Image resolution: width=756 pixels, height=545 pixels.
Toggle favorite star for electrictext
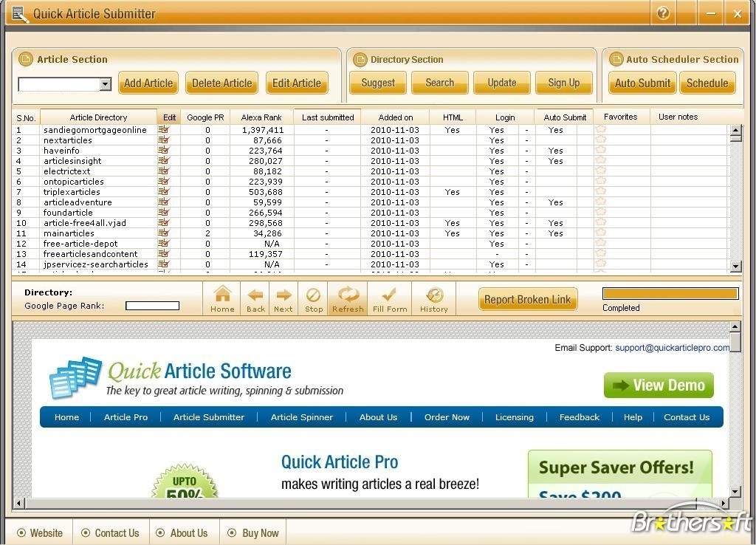point(600,171)
